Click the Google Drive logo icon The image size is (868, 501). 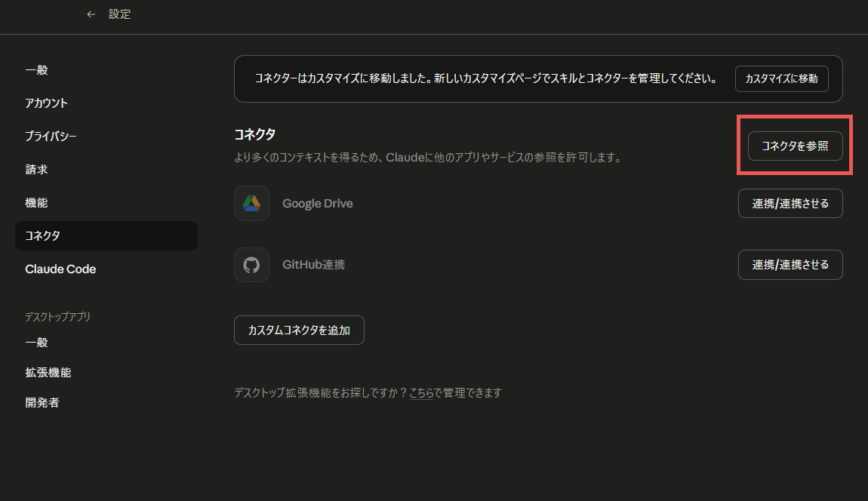click(x=251, y=204)
